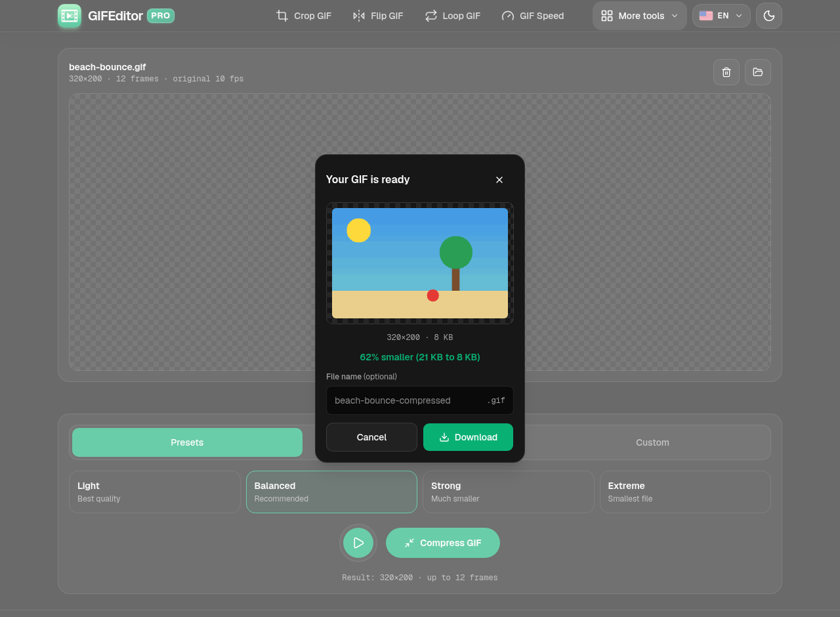Open another file with folder icon
The width and height of the screenshot is (840, 617).
pyautogui.click(x=758, y=72)
